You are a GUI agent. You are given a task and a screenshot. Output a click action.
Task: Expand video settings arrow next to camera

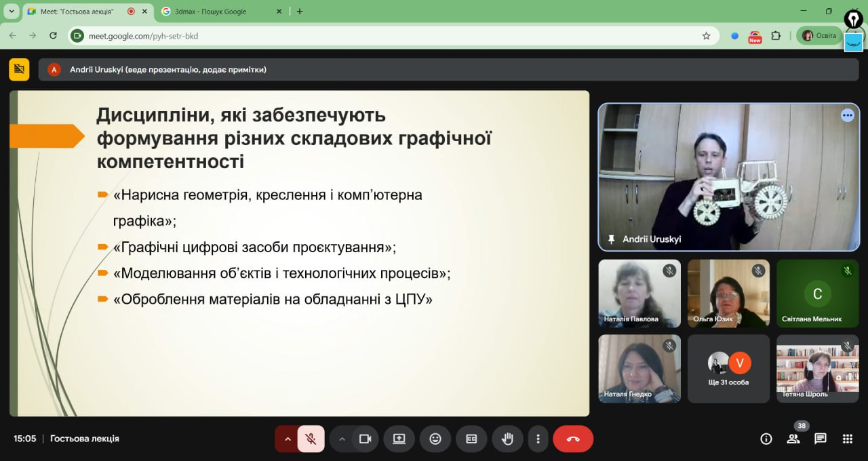[342, 439]
